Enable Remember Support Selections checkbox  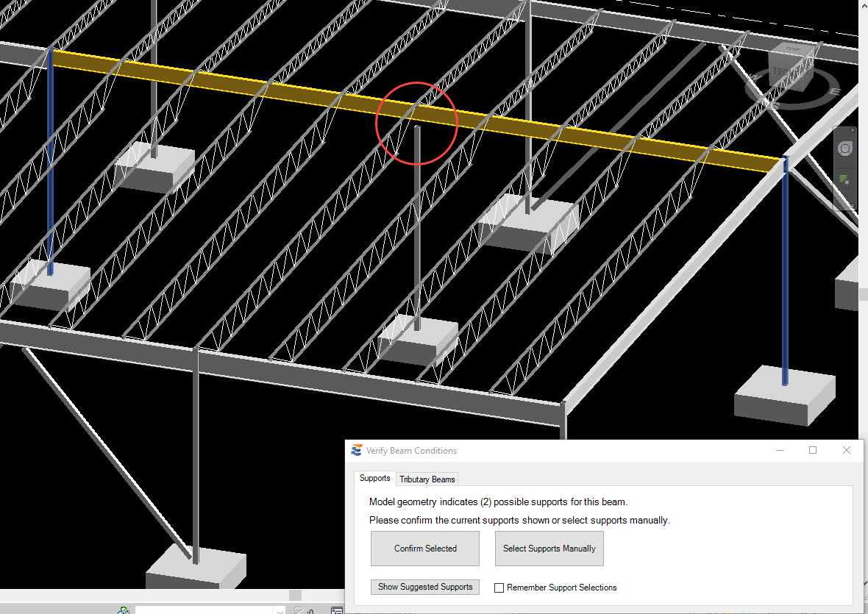click(499, 588)
